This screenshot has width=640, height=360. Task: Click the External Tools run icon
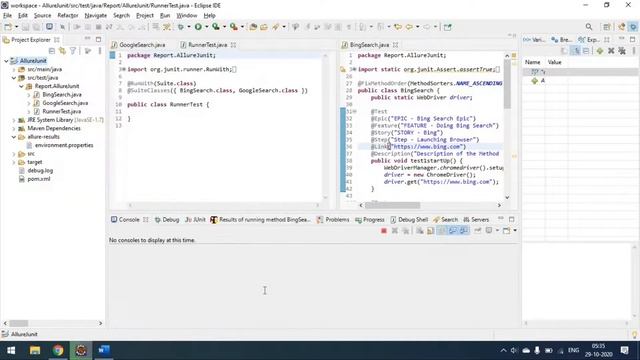pos(233,27)
